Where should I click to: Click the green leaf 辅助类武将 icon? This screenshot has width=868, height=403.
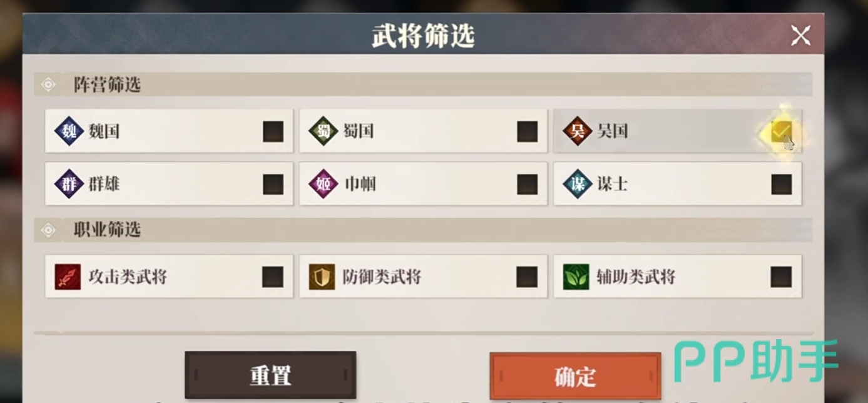click(x=576, y=277)
